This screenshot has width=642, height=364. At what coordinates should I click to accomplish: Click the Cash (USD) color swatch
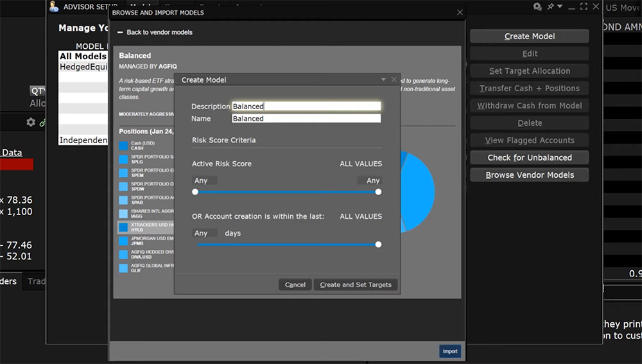[x=123, y=146]
